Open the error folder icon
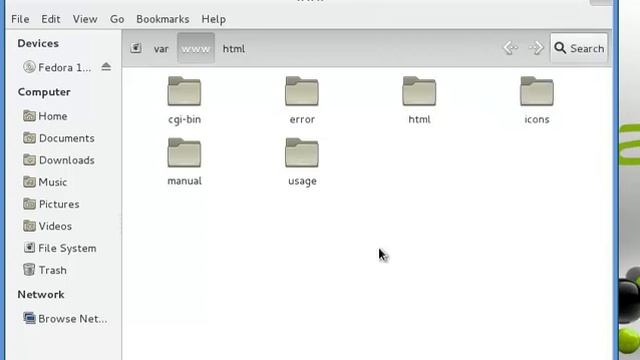 (x=302, y=91)
